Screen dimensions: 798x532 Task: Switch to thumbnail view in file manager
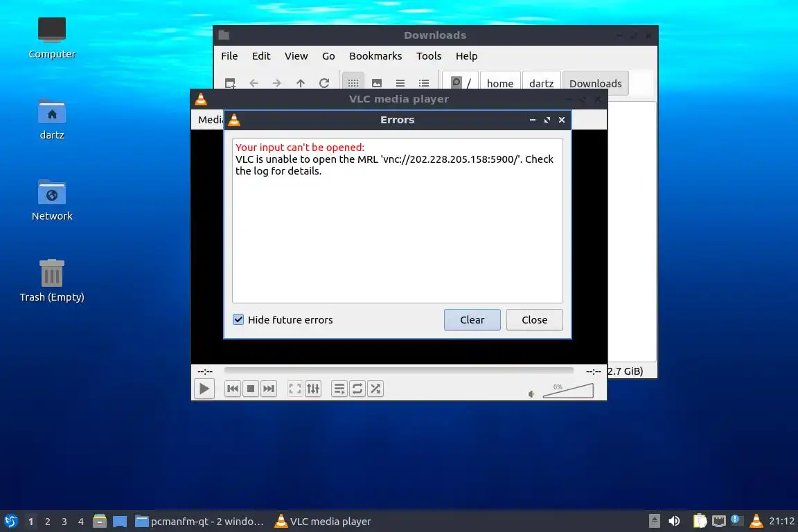coord(377,83)
